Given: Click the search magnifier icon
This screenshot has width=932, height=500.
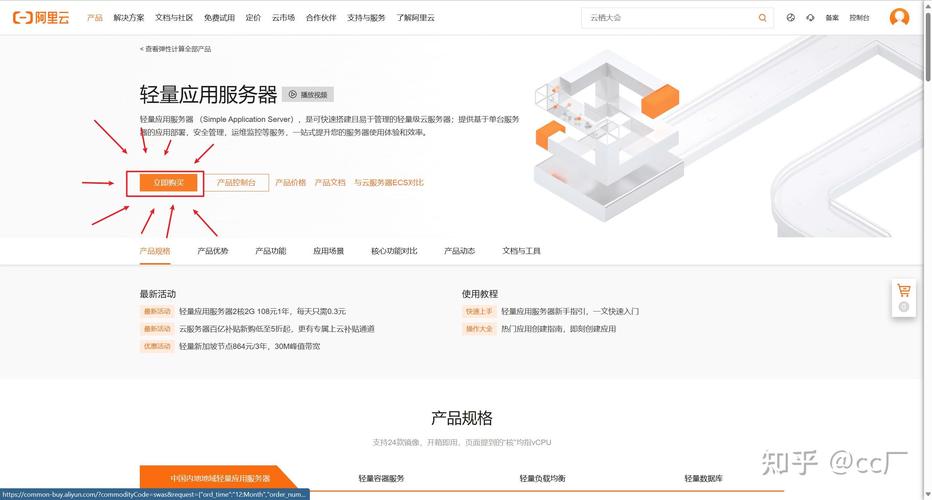Looking at the screenshot, I should 762,18.
